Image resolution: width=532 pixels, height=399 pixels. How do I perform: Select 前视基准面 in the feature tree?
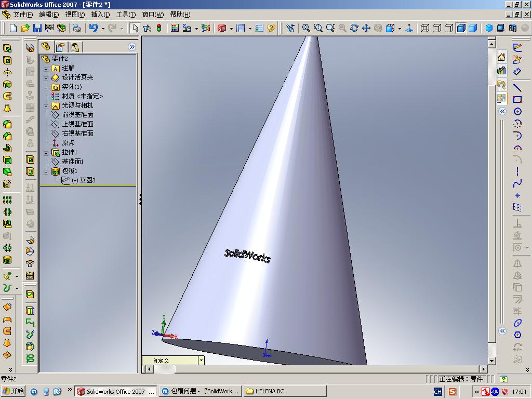click(x=78, y=115)
